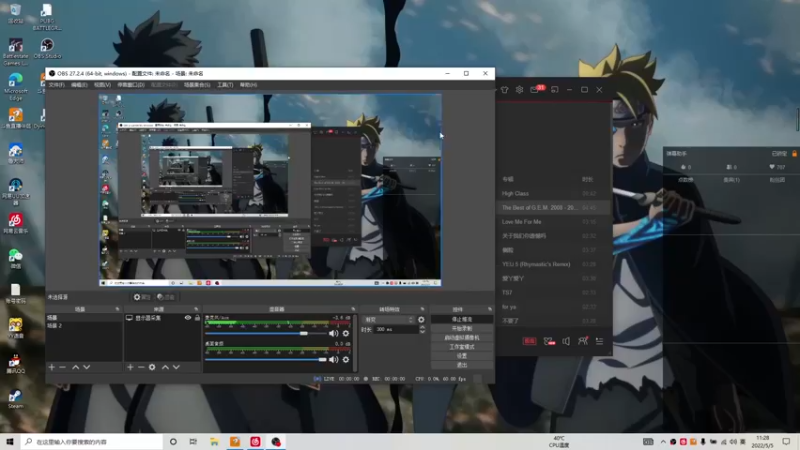Open the Help menu in OBS
Viewport: 800px width, 450px height.
(248, 85)
